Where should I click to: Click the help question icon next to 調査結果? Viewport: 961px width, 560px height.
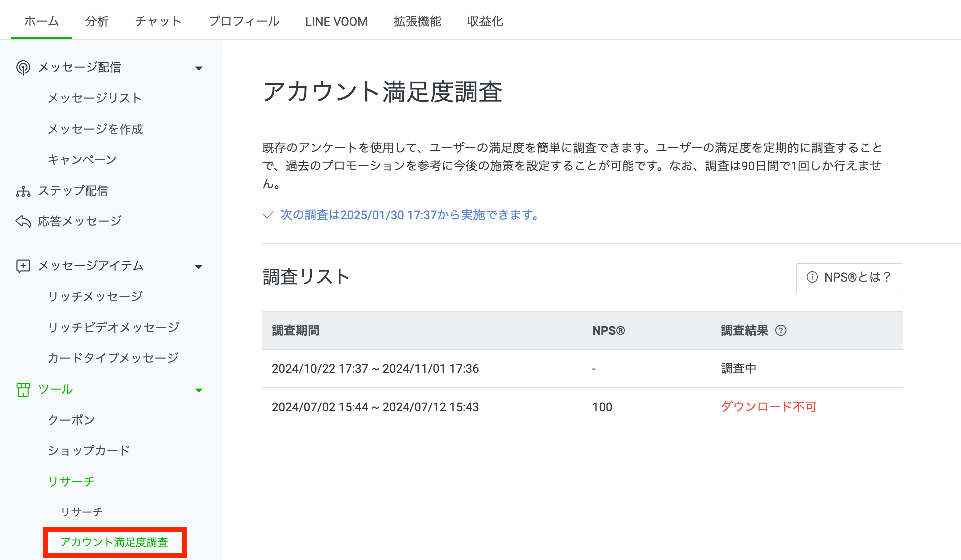[781, 331]
